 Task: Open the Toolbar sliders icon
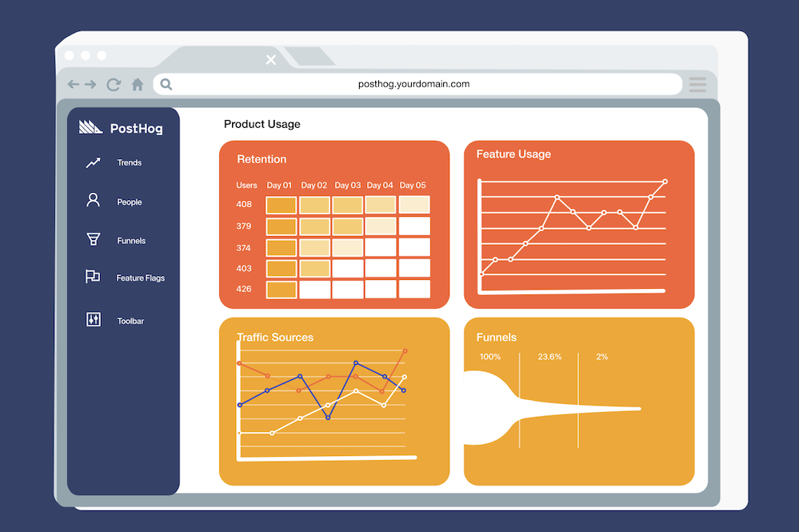[x=94, y=319]
